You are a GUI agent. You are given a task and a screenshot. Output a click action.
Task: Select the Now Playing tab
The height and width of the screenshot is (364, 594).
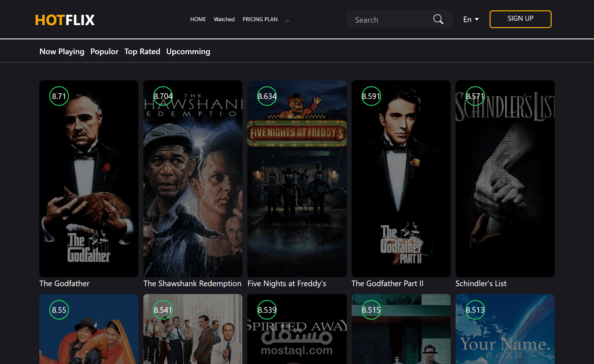click(x=62, y=51)
